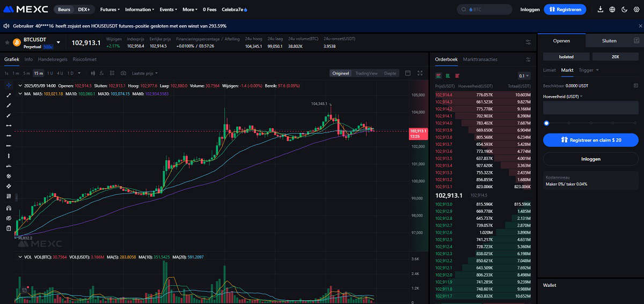The height and width of the screenshot is (304, 644).
Task: Select the 4U chart interval
Action: pyautogui.click(x=60, y=73)
